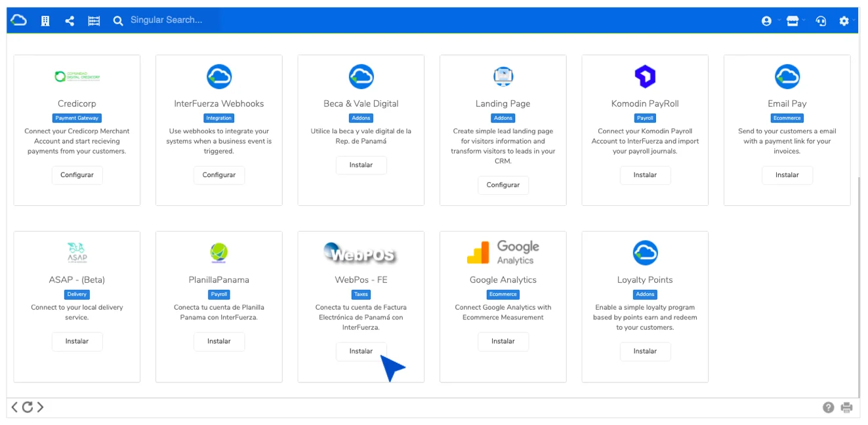Screen dimensions: 868x425
Task: Click the Loyalty Points cloud logo
Action: coord(645,253)
